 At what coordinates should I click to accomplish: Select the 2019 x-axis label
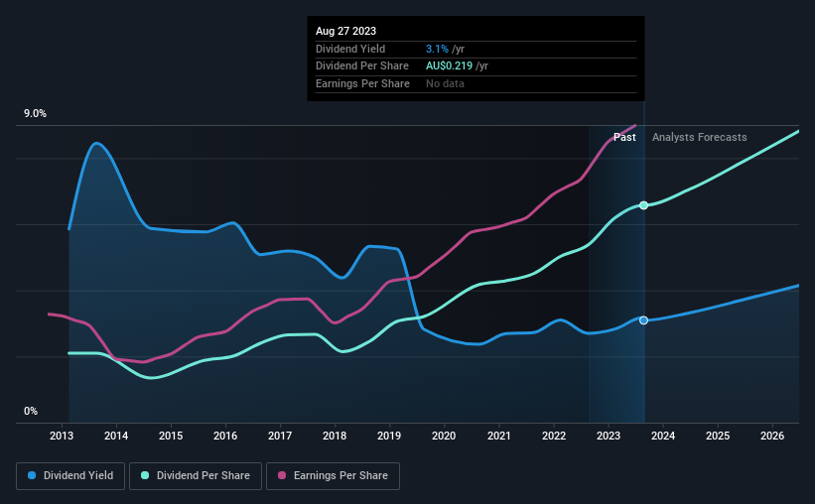click(389, 436)
